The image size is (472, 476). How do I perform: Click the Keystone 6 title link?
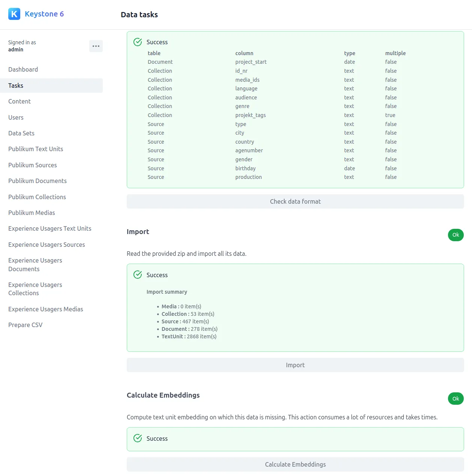tap(44, 14)
